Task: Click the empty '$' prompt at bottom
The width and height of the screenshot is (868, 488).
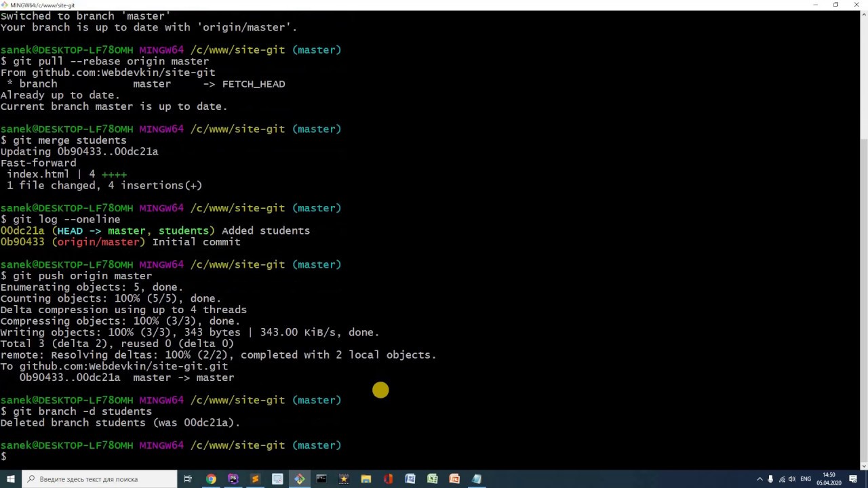Action: pyautogui.click(x=3, y=457)
